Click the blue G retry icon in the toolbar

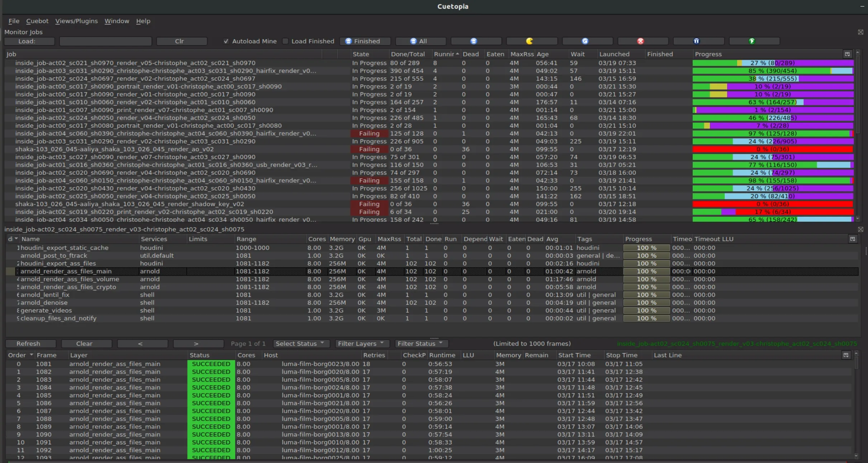(x=586, y=41)
